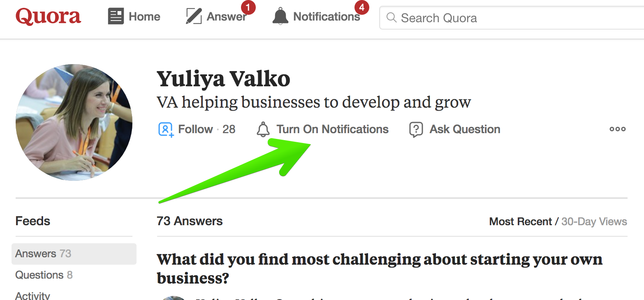644x300 pixels.
Task: Click the bell beside Turn On Notifications
Action: [x=263, y=129]
